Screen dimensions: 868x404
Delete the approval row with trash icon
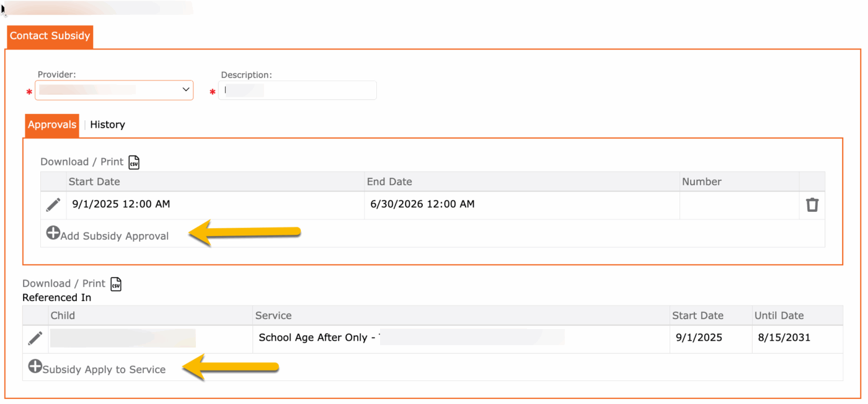click(812, 204)
